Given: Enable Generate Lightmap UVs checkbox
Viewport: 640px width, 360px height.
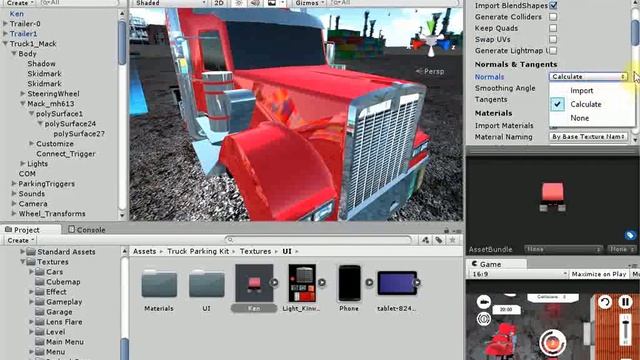Looking at the screenshot, I should tap(553, 51).
